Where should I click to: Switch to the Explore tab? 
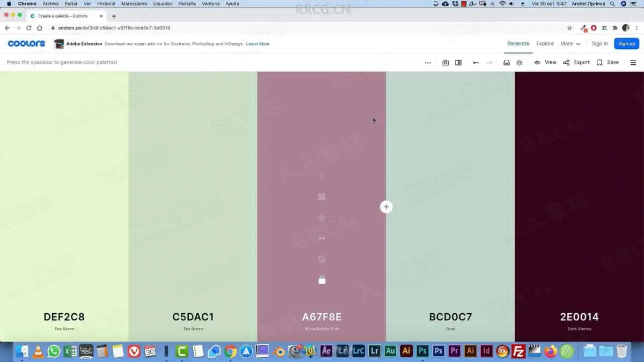click(x=545, y=44)
